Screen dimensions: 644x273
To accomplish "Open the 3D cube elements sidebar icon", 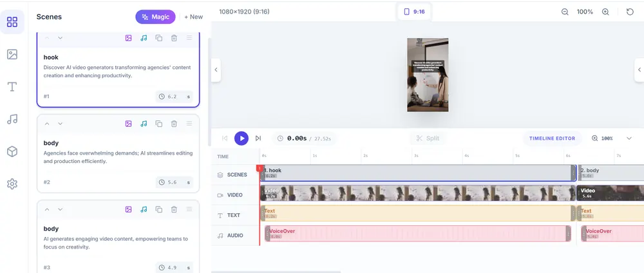I will (12, 151).
